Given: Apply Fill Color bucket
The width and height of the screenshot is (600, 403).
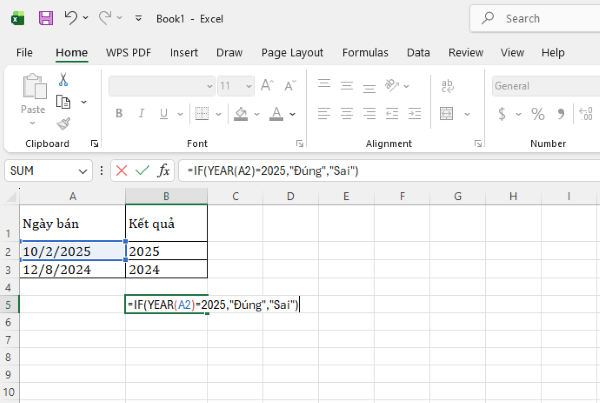Looking at the screenshot, I should [x=241, y=114].
